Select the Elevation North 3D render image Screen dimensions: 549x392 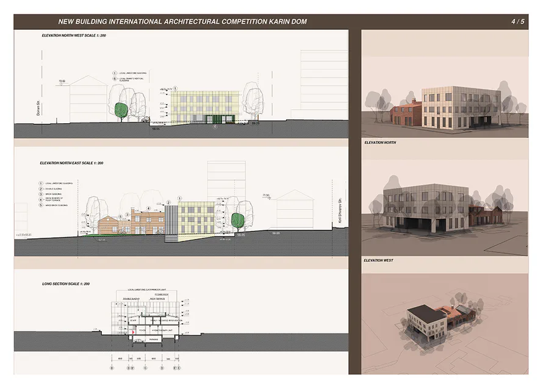[x=445, y=98]
